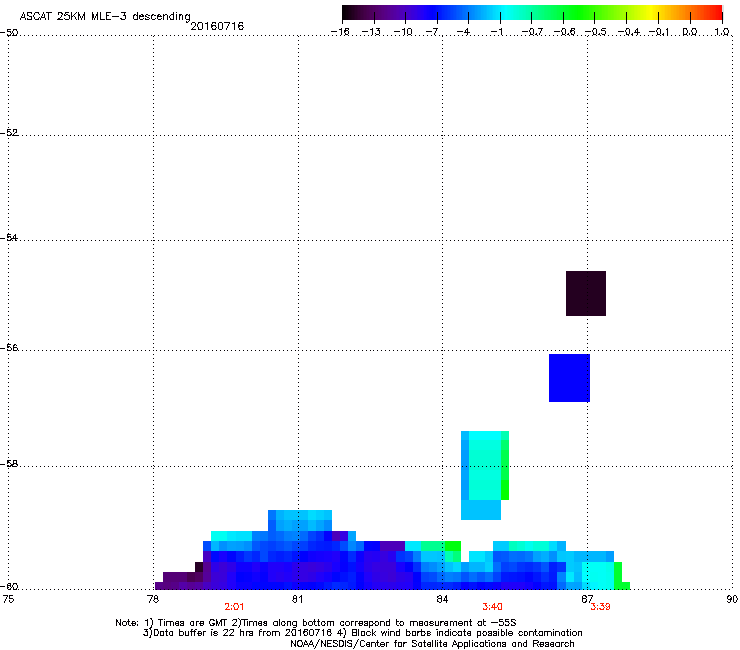Click the colorbar label "-13"
The width and height of the screenshot is (740, 650).
(x=371, y=32)
